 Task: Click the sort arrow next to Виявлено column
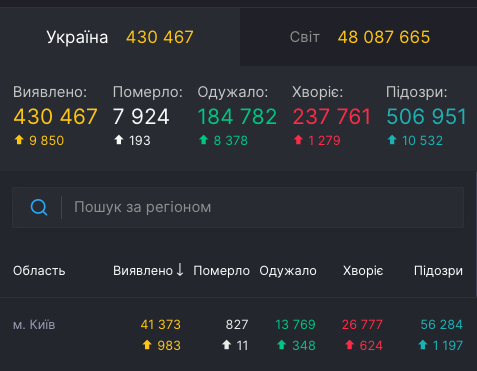180,270
